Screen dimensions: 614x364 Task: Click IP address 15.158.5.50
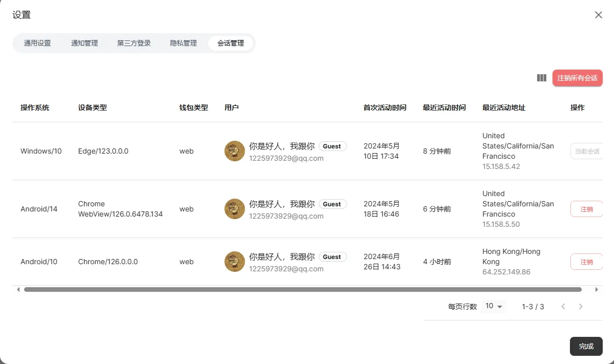(501, 224)
